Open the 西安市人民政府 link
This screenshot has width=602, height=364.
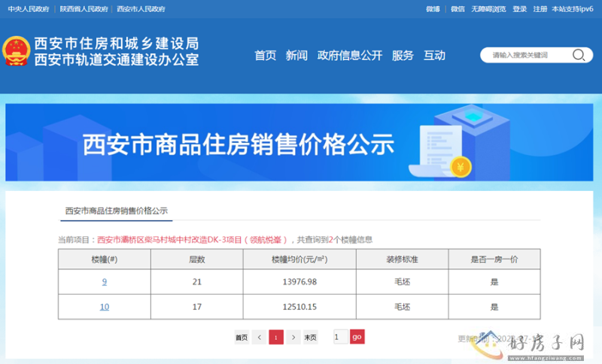coord(141,9)
